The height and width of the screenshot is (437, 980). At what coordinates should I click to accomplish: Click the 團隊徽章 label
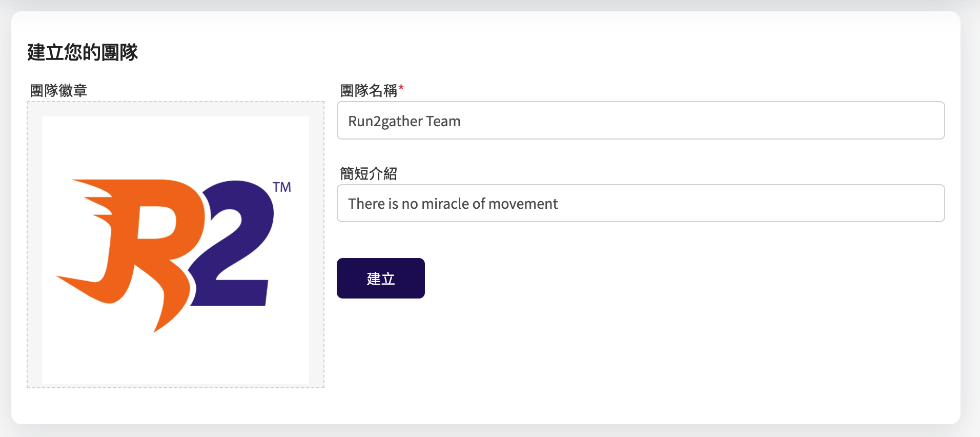click(58, 90)
